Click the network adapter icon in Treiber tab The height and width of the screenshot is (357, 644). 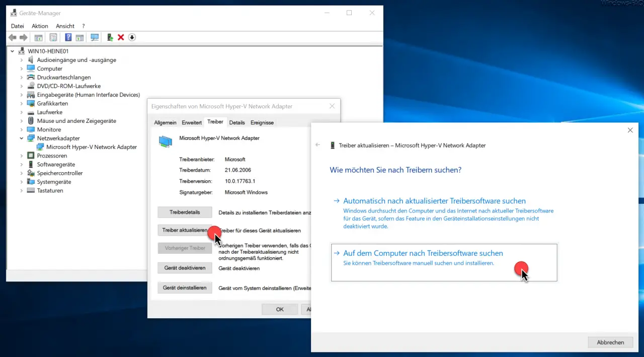(165, 141)
